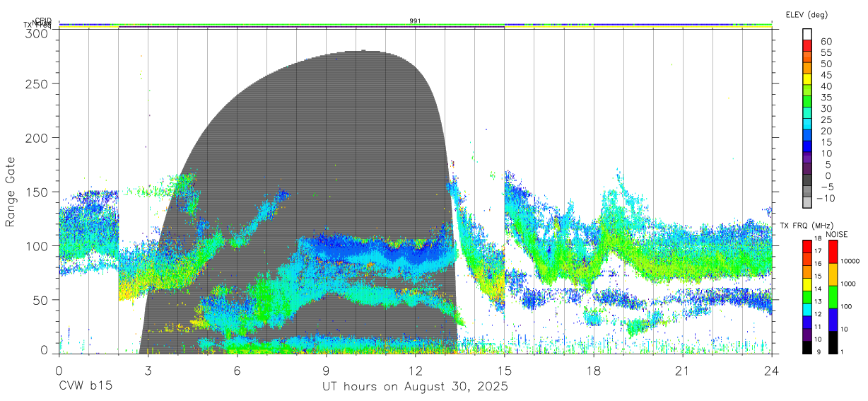The image size is (868, 401).
Task: Click the 'CVW b15' radar label
Action: pos(86,386)
